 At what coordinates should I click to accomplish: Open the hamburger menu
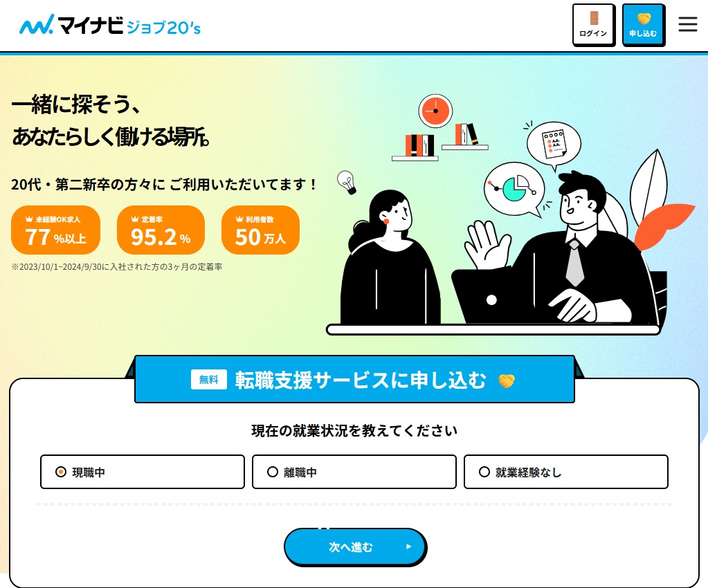(x=688, y=24)
